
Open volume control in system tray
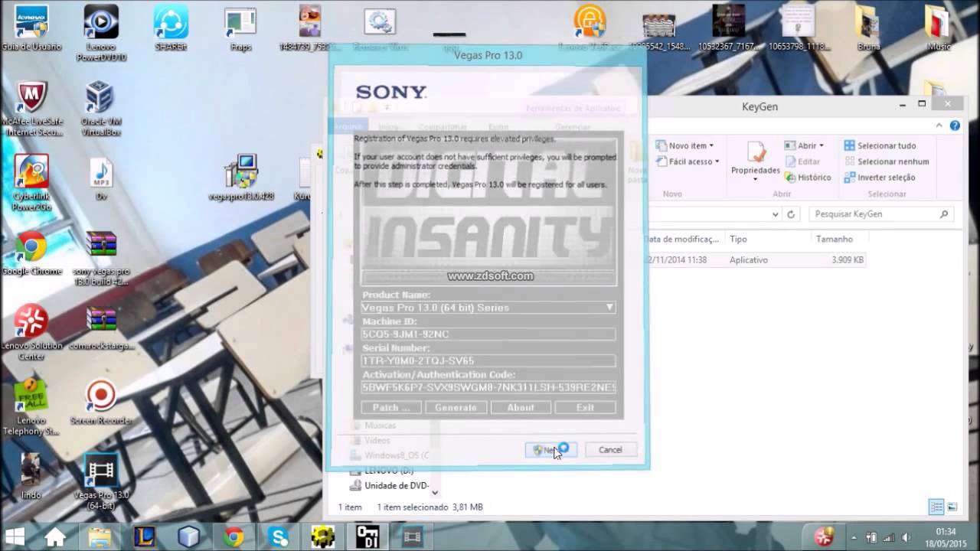click(x=906, y=537)
